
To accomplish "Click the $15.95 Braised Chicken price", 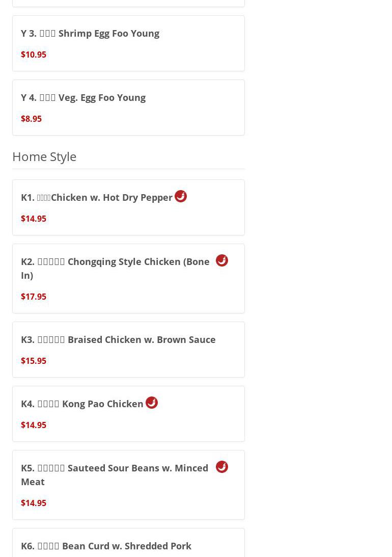I will (x=34, y=361).
